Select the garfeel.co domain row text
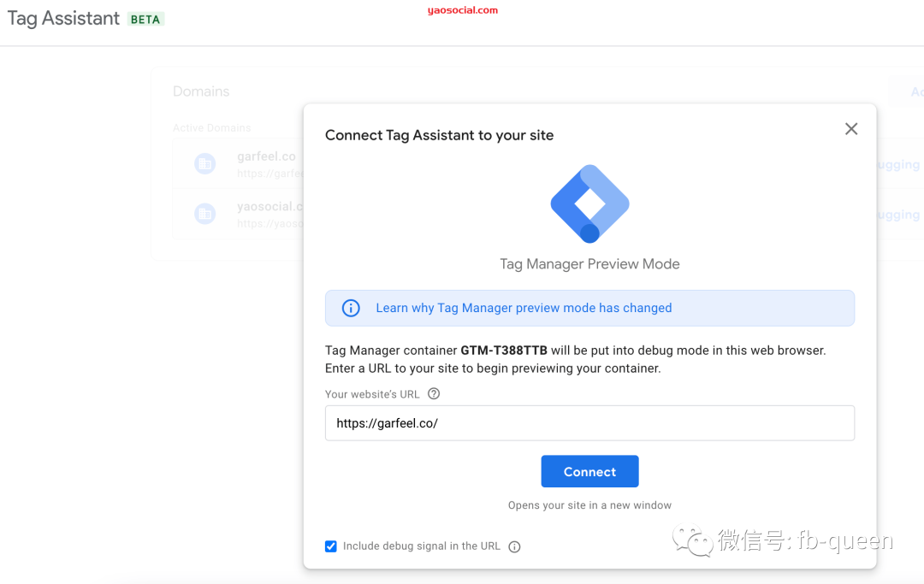 [266, 156]
